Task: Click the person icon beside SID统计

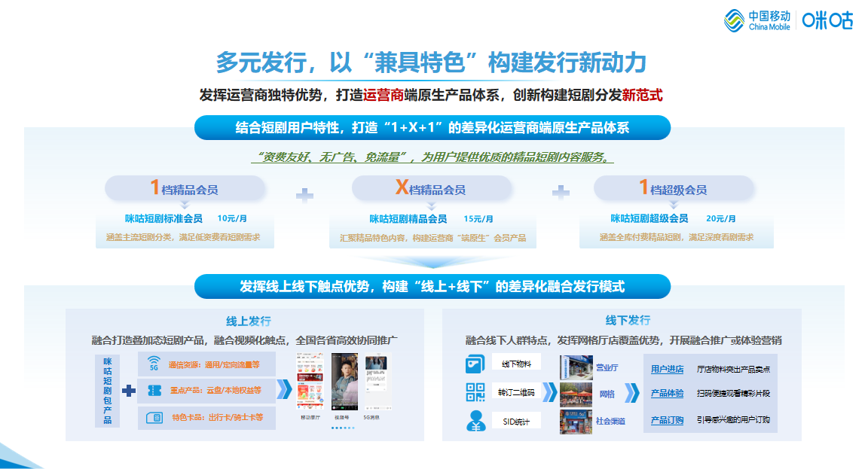Action: 475,421
